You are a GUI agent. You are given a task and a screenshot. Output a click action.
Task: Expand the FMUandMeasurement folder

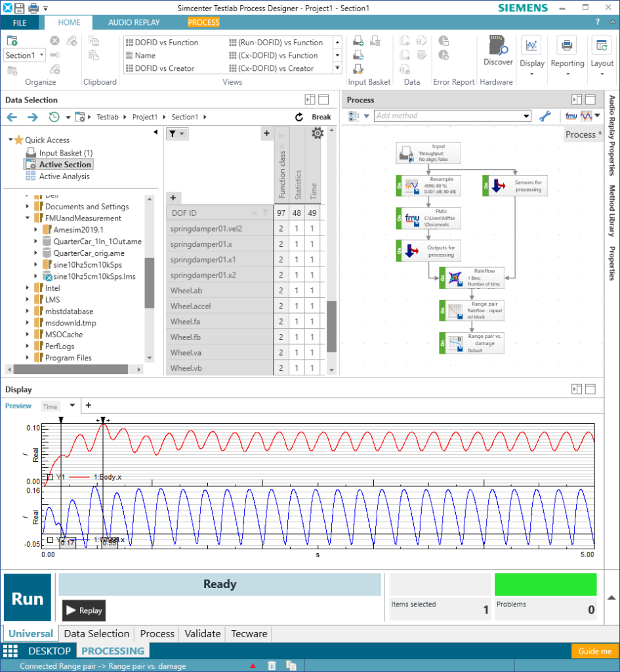coord(28,218)
